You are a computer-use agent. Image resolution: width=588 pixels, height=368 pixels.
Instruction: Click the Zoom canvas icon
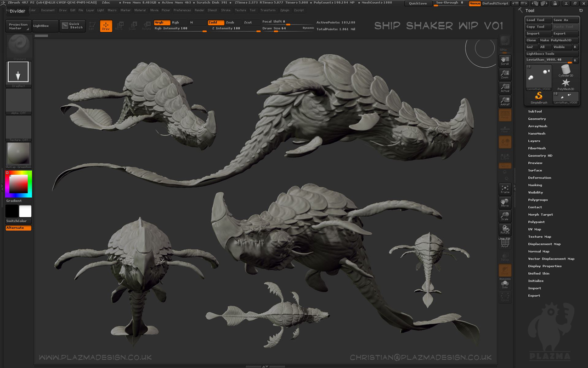pos(505,74)
